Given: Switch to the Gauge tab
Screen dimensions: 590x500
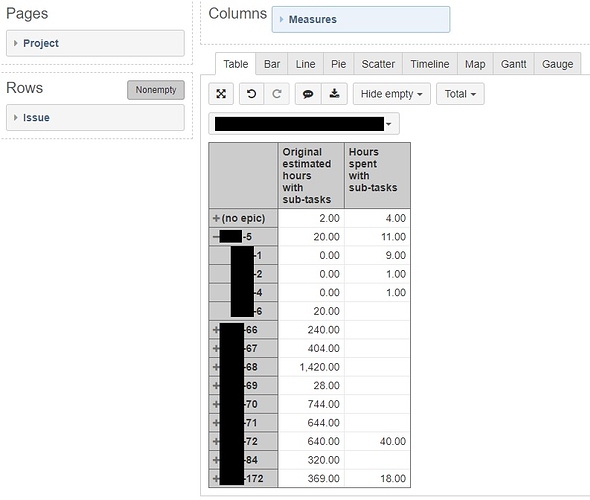Looking at the screenshot, I should pos(557,64).
